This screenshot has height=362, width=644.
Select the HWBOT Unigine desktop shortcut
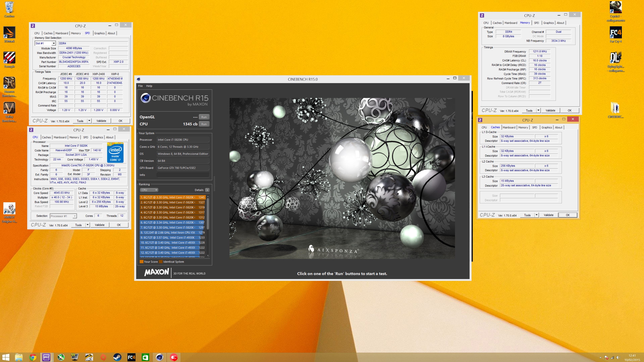(9, 213)
